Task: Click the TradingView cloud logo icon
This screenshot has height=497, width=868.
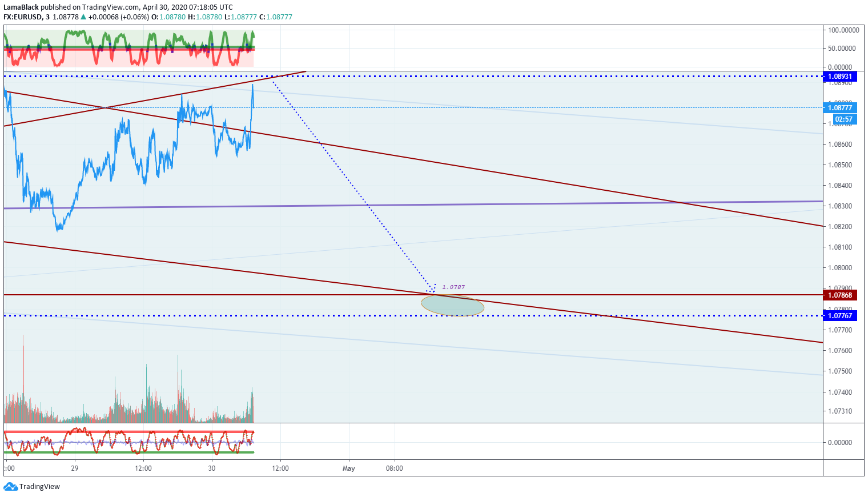Action: pyautogui.click(x=10, y=487)
